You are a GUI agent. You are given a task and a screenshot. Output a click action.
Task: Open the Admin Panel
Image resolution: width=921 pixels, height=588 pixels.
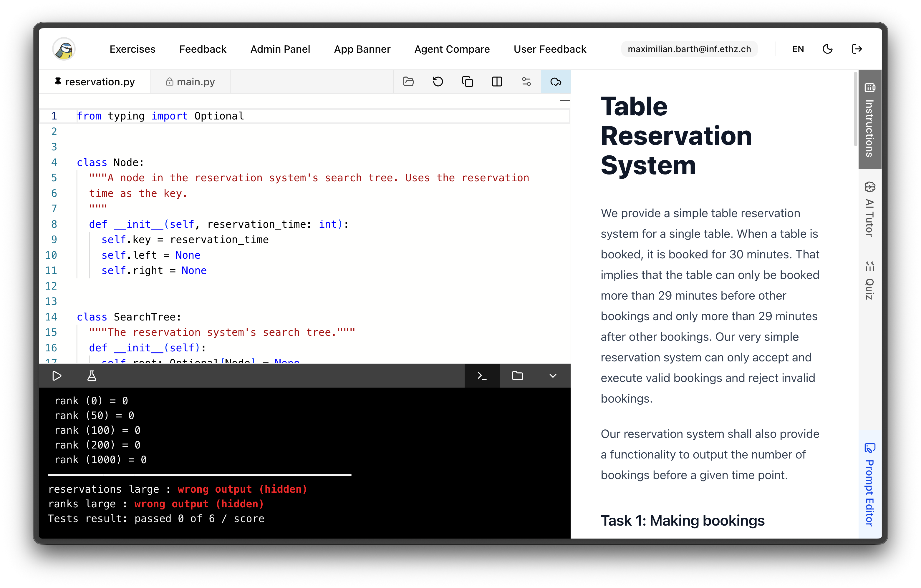pyautogui.click(x=280, y=49)
